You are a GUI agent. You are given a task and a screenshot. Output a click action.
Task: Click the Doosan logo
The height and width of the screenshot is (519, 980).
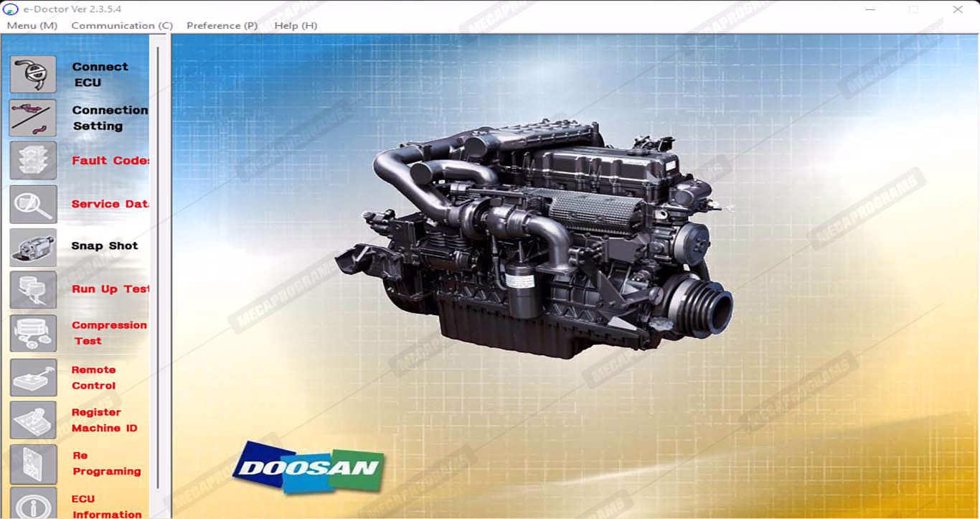(x=308, y=467)
